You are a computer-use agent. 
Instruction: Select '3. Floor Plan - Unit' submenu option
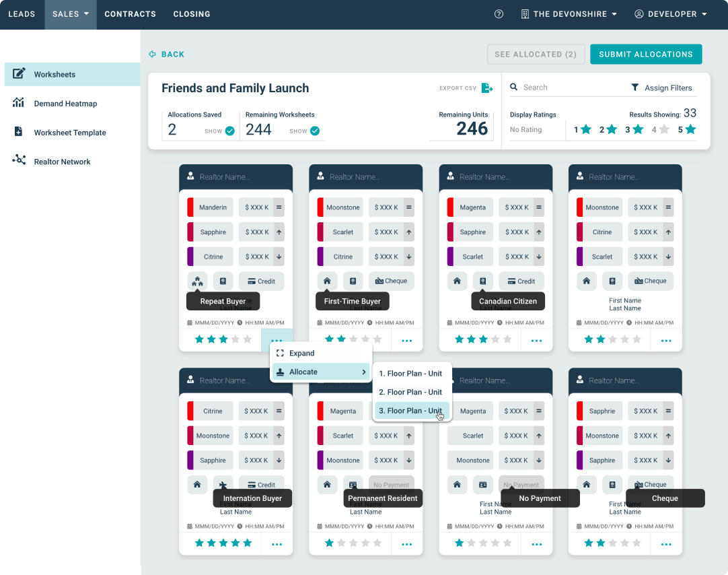[410, 411]
